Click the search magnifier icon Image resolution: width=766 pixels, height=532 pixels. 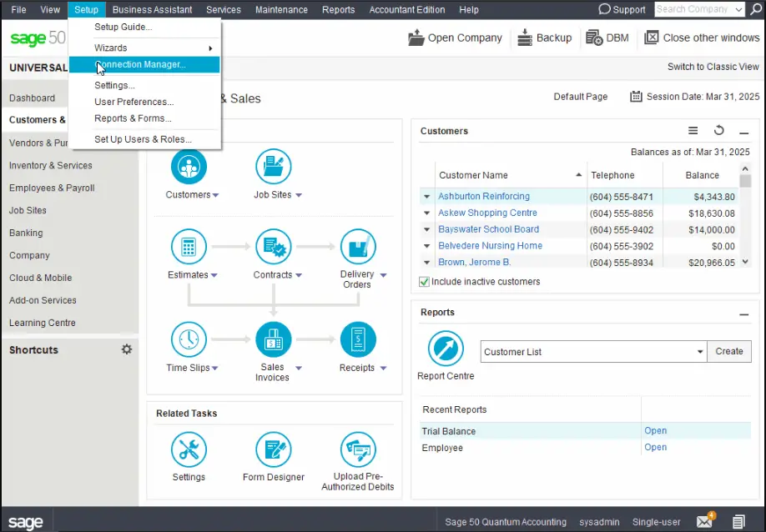point(756,9)
